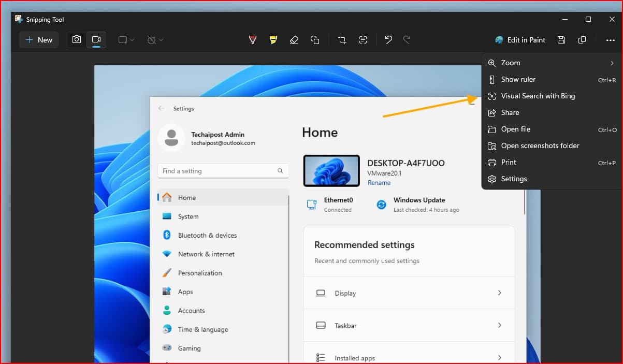Switch to screenshot snip mode
This screenshot has height=364, width=623.
(x=77, y=40)
